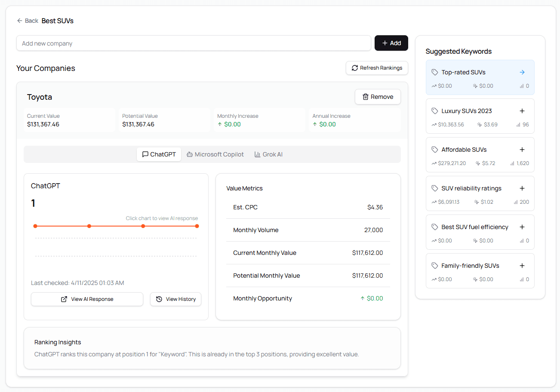
Task: Click the Top-rated SUVs keyword text
Action: (x=463, y=72)
